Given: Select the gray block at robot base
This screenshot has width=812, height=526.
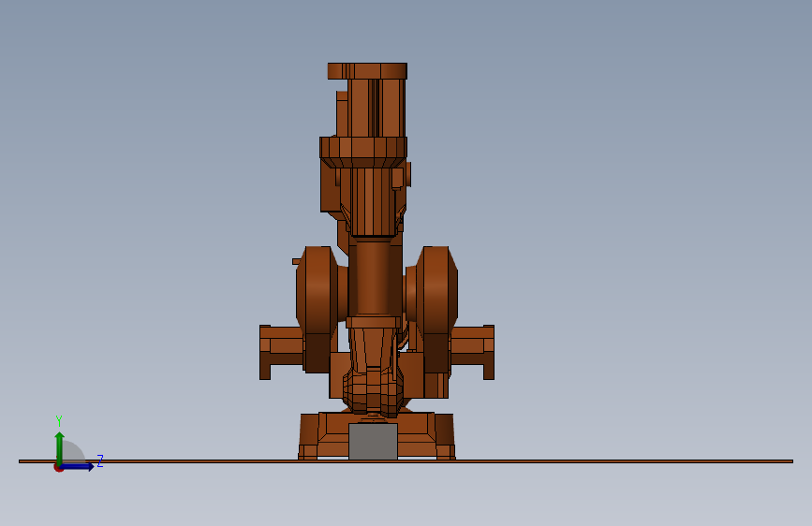Looking at the screenshot, I should pyautogui.click(x=373, y=442).
